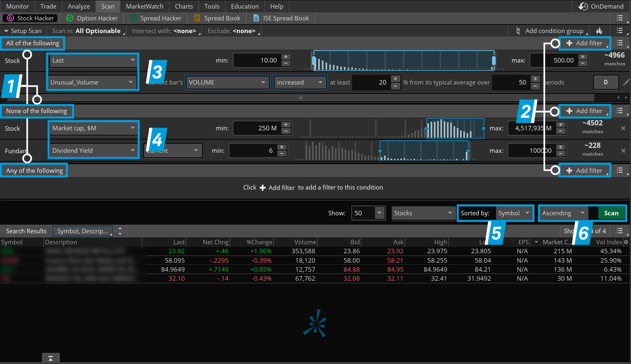The width and height of the screenshot is (631, 364).
Task: Click 'Add filter' under Any of the following
Action: (585, 170)
